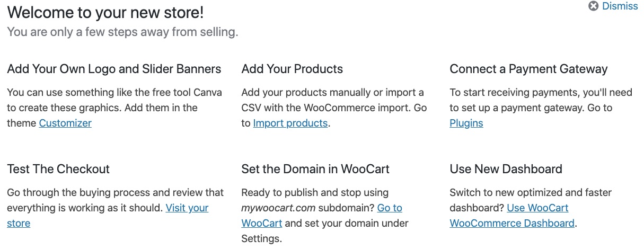Screen dimensions: 644x249
Task: Click the Welcome to your new store heading
Action: point(105,12)
